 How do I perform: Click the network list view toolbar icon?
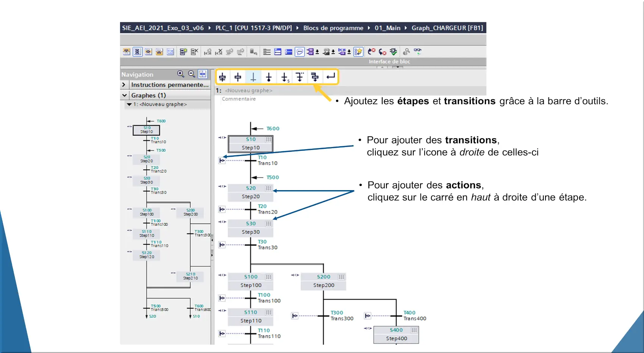point(267,52)
